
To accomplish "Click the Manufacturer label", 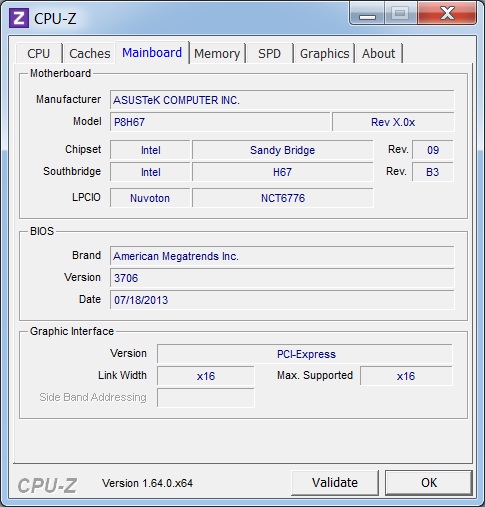I will [68, 99].
